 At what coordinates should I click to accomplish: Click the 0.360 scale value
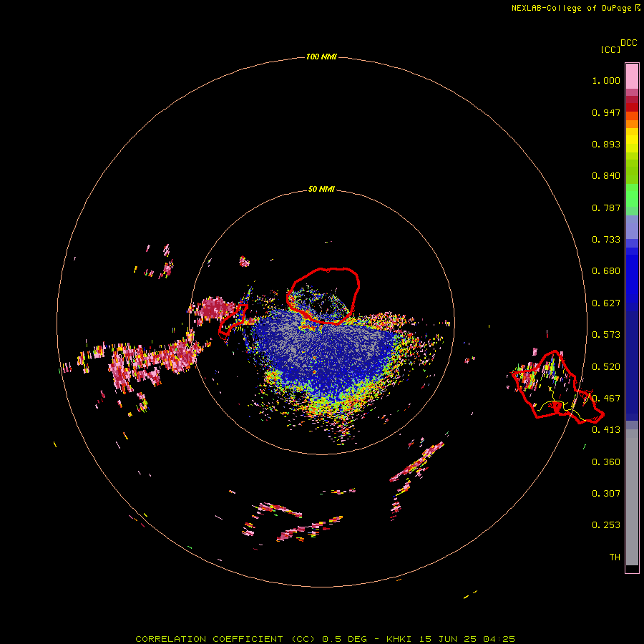[x=606, y=462]
